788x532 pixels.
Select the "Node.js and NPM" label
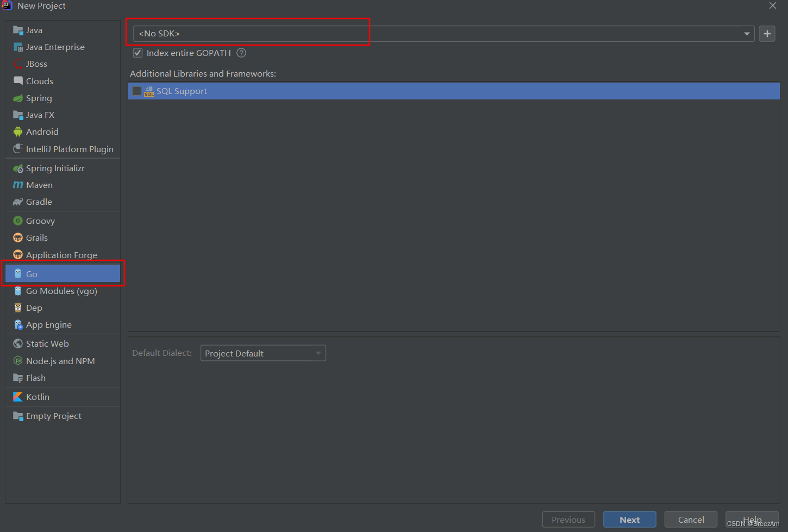[x=60, y=361]
